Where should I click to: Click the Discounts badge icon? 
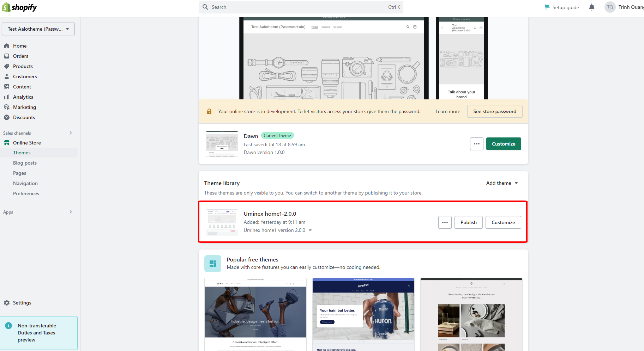click(7, 117)
